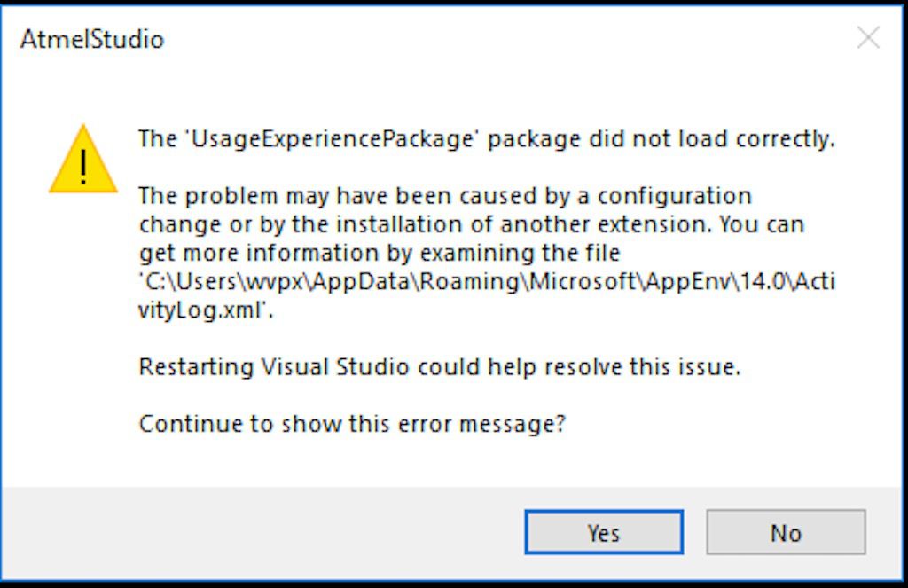Viewport: 908px width, 588px height.
Task: Click the yellow warning triangle icon
Action: (83, 160)
